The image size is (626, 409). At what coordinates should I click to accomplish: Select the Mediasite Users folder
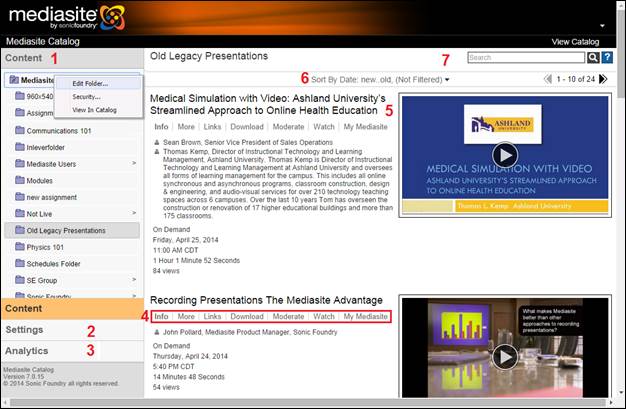(x=72, y=164)
